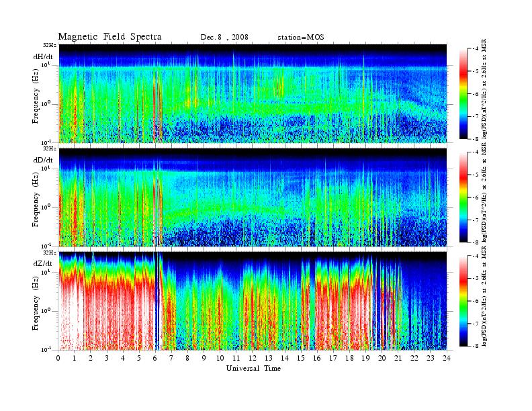Click the time axis tick label "7"
This screenshot has height=411, width=532.
172,358
